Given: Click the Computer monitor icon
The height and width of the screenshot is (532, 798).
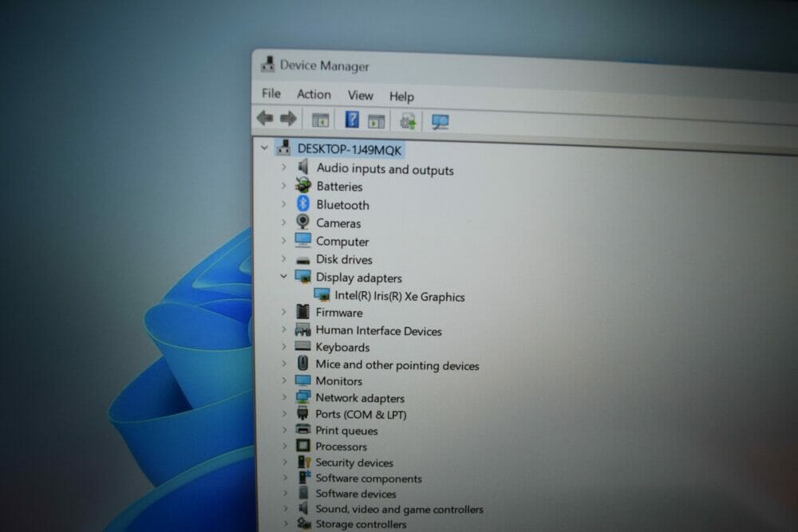Looking at the screenshot, I should 302,239.
